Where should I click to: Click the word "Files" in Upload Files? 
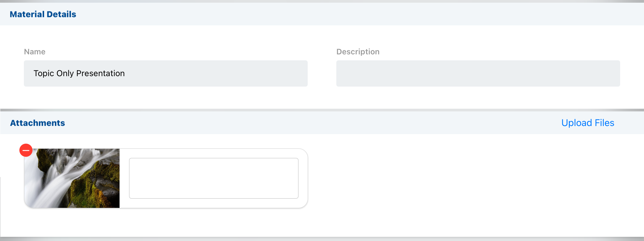(x=604, y=123)
